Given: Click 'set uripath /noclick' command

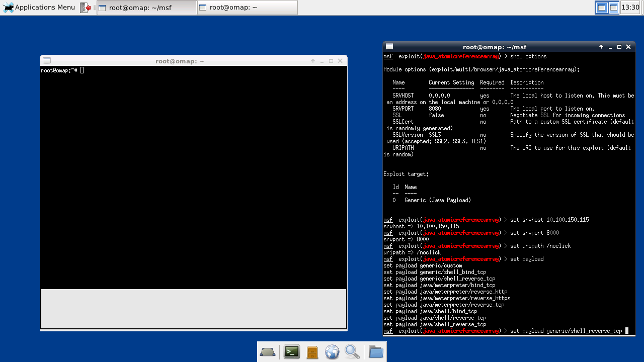Looking at the screenshot, I should click(540, 246).
